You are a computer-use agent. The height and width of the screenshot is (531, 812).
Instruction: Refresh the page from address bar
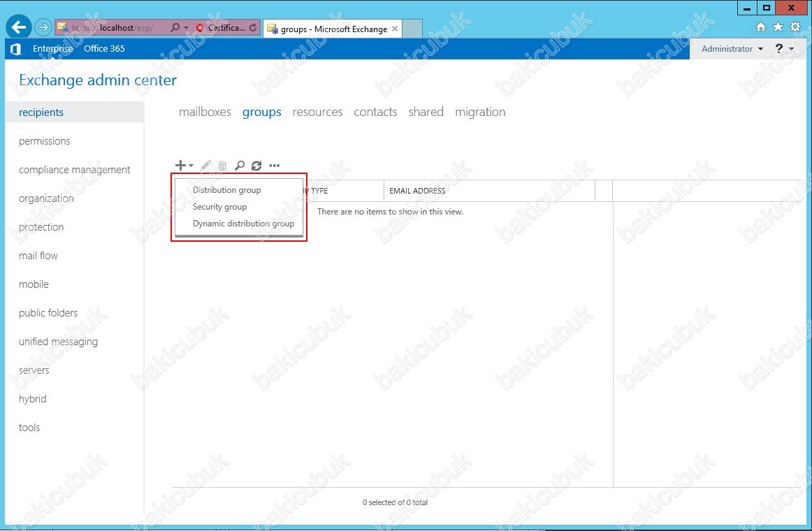253,28
